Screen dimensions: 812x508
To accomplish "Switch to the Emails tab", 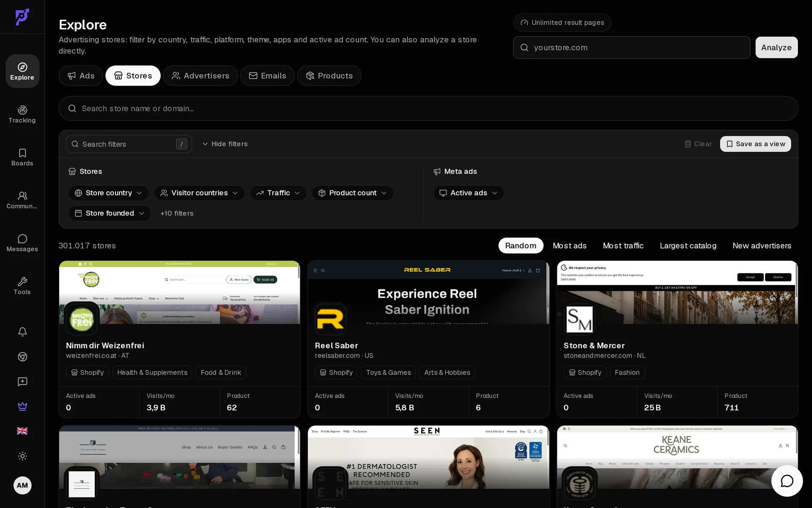I will point(267,76).
